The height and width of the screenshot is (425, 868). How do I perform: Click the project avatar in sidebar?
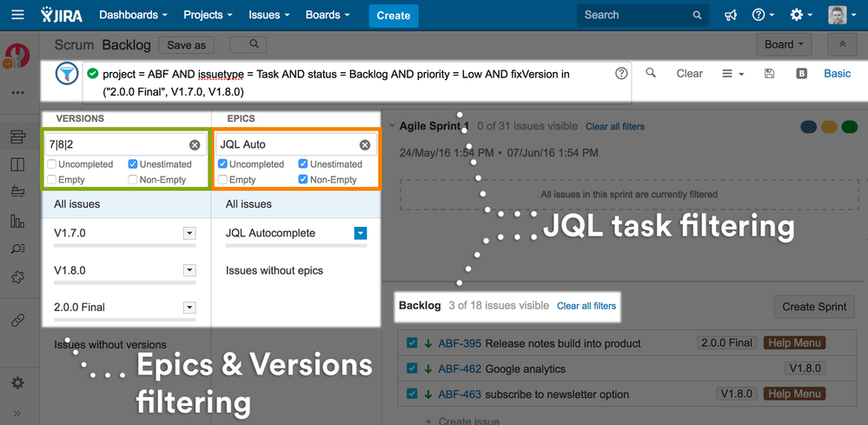coord(17,56)
